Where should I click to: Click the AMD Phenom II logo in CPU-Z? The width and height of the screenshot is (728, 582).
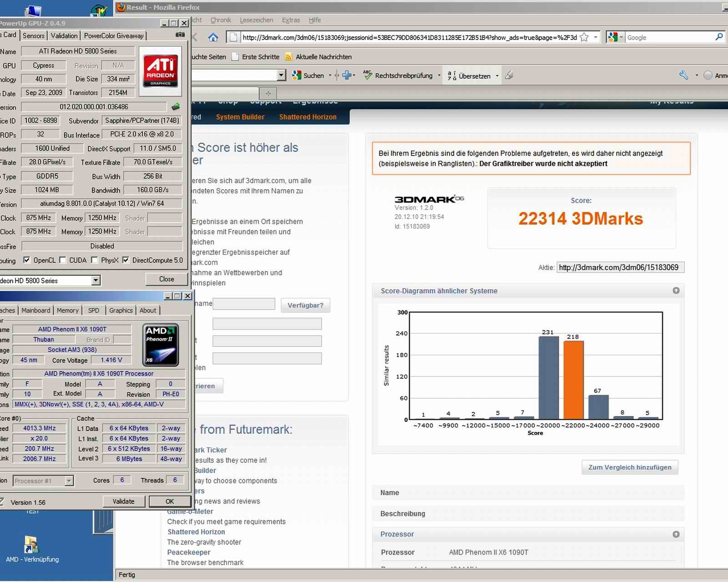pyautogui.click(x=161, y=345)
